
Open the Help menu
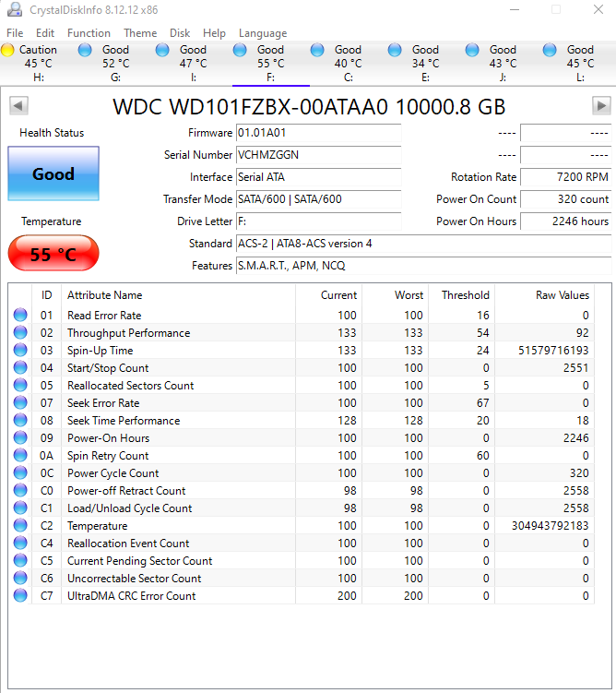click(x=214, y=33)
